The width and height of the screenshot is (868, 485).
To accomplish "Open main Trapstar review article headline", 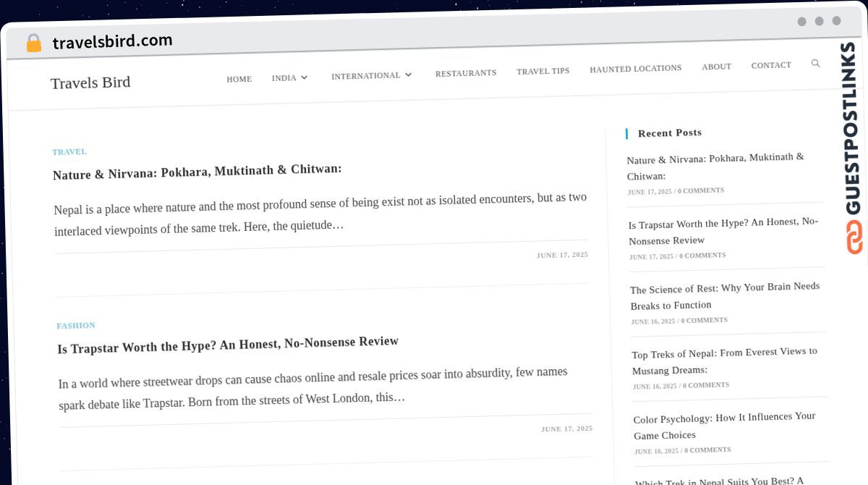I will point(228,345).
